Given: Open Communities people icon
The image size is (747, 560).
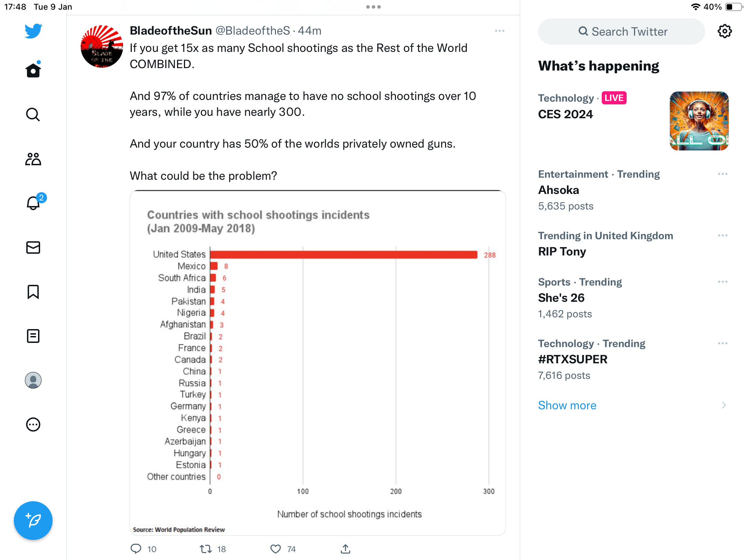Looking at the screenshot, I should tap(33, 159).
